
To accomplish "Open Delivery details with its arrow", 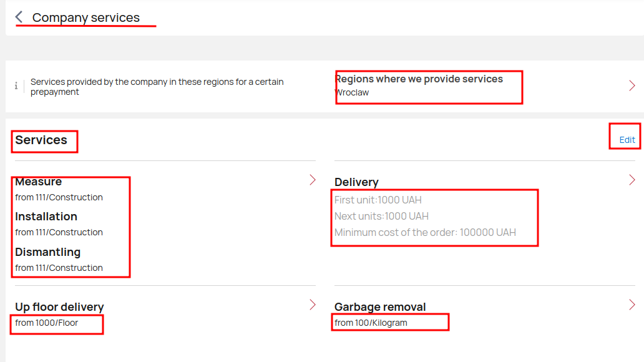I will tap(632, 180).
